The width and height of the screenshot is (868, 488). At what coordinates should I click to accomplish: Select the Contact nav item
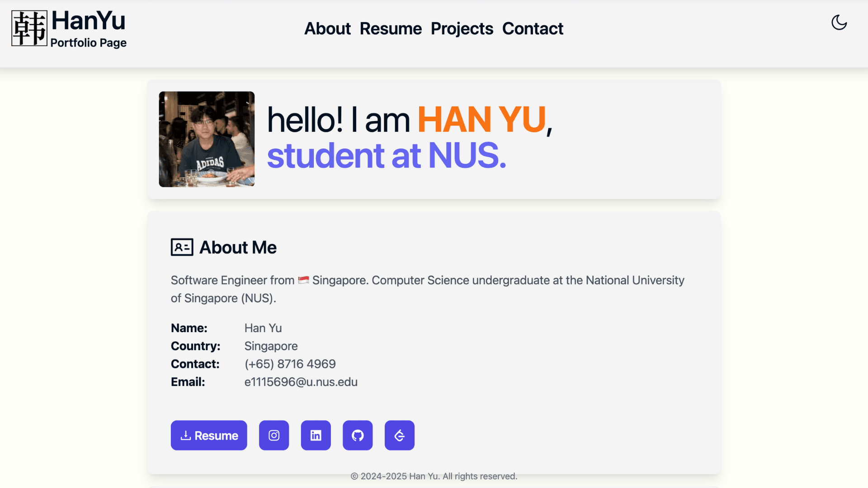[533, 28]
